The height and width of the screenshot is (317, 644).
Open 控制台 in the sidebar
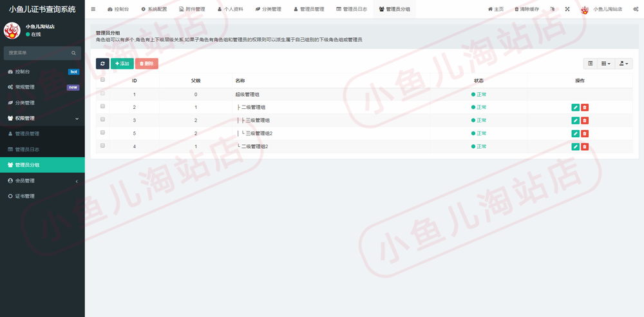(x=43, y=72)
